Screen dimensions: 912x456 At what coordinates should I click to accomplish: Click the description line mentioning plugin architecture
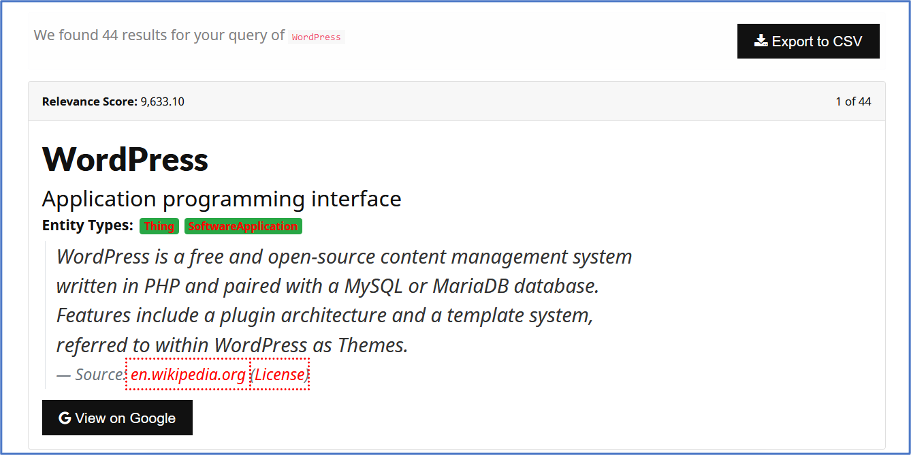(325, 316)
